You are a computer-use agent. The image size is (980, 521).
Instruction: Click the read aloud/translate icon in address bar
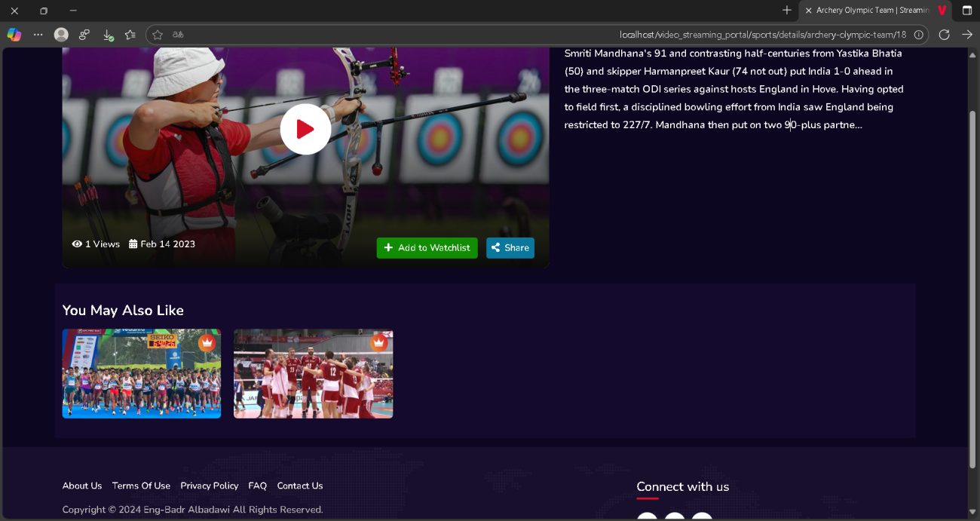coord(178,35)
